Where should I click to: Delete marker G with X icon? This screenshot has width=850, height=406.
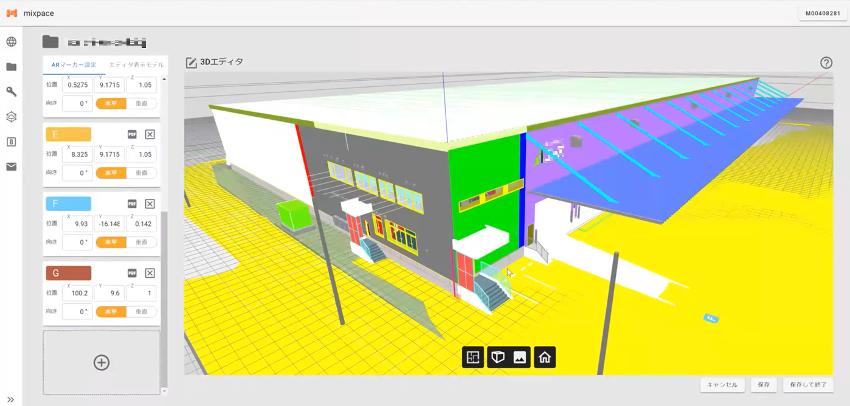(x=150, y=273)
